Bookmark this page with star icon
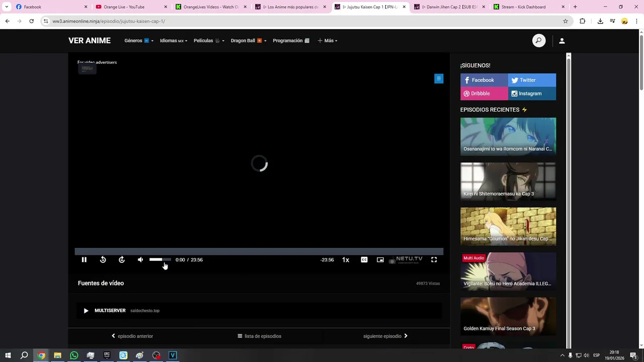 [566, 21]
